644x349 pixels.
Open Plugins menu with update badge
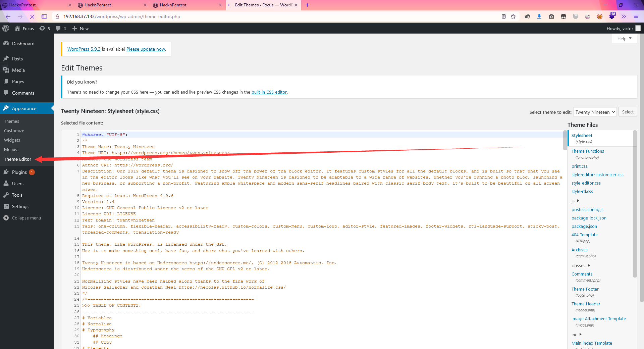(x=27, y=172)
